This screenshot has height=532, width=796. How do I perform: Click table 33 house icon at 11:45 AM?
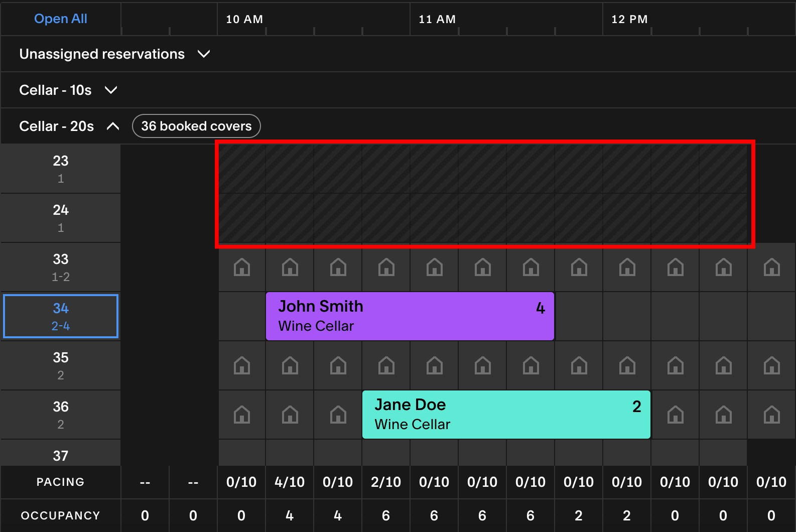(x=579, y=267)
